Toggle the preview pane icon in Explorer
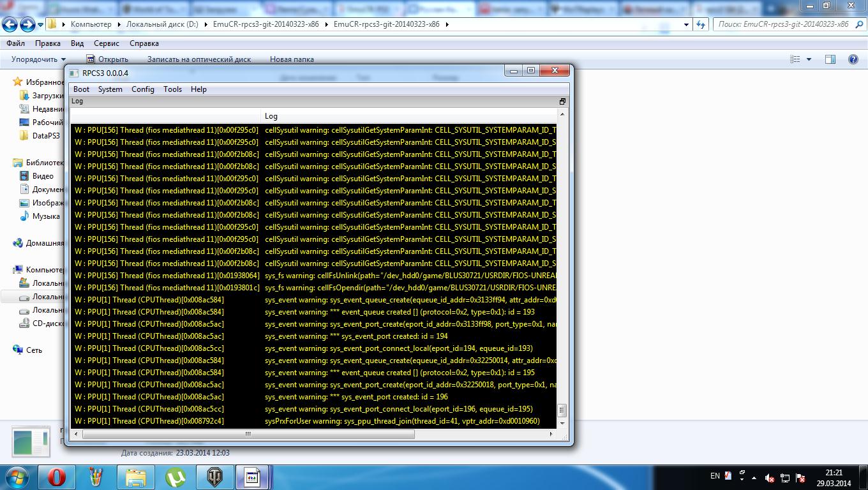This screenshot has width=868, height=490. click(830, 59)
